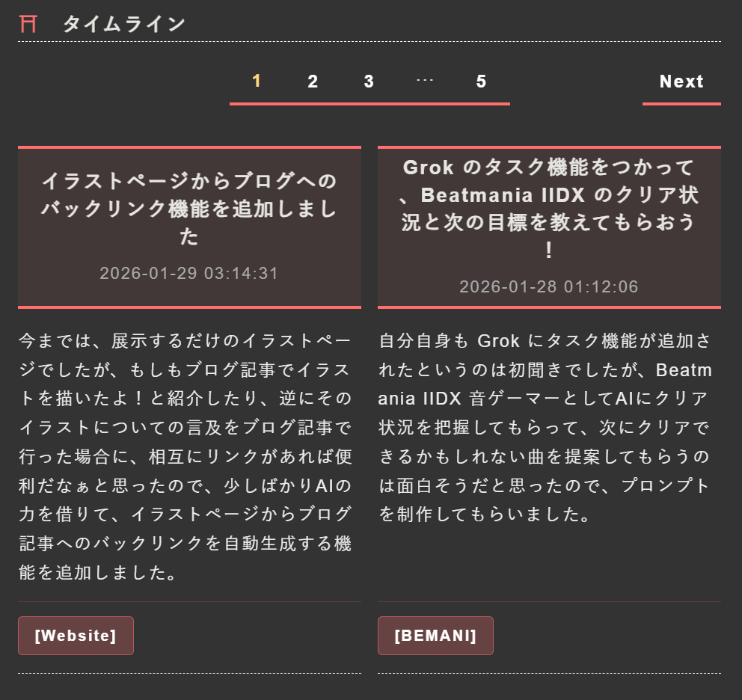Click the Grok post's dark title header card
The height and width of the screenshot is (700, 742).
tap(549, 228)
